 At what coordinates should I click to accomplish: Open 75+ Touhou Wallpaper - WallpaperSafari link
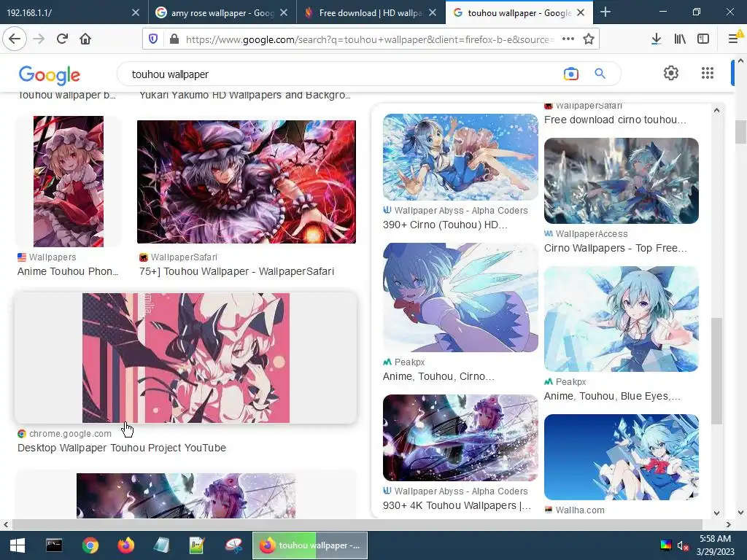(237, 271)
